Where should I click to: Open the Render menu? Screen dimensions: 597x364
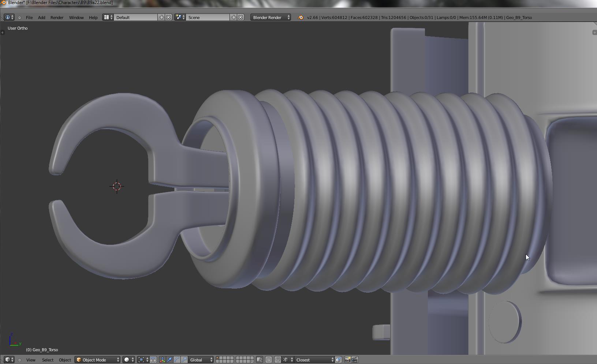click(x=57, y=18)
